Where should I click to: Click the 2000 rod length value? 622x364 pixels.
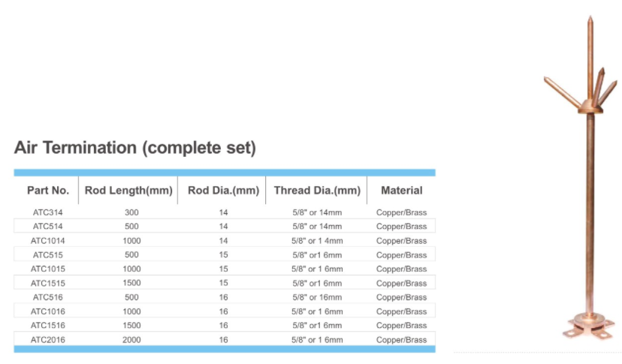[131, 340]
